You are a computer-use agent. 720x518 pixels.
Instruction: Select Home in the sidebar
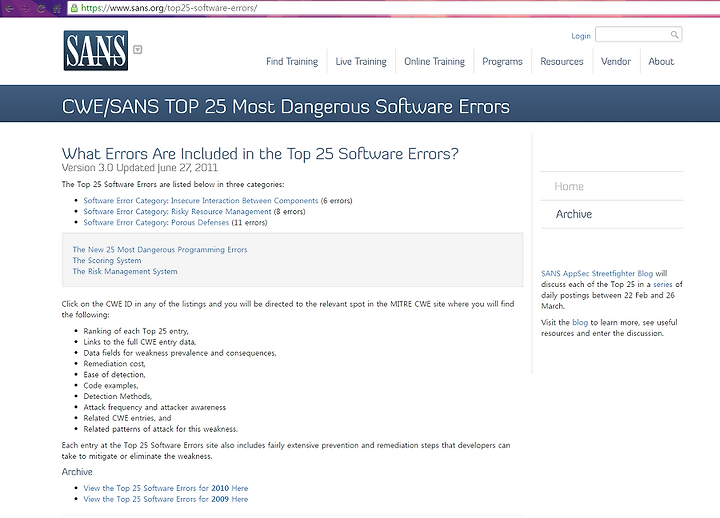[568, 186]
